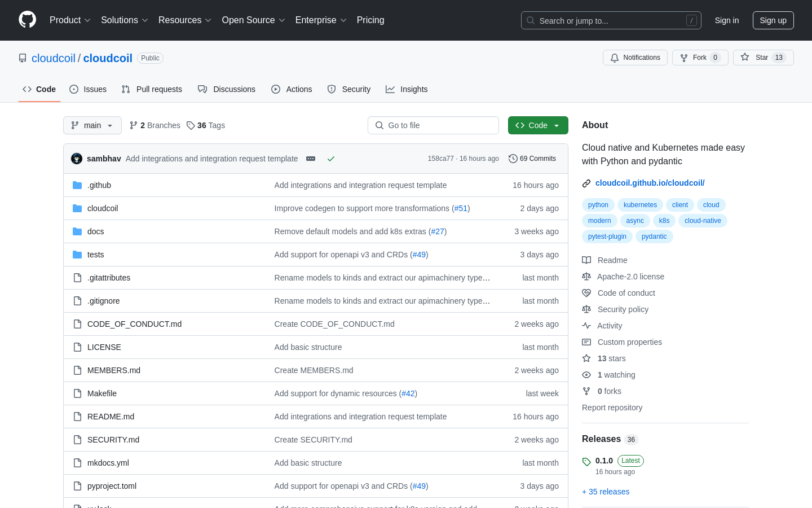Open README.md file

tap(111, 417)
